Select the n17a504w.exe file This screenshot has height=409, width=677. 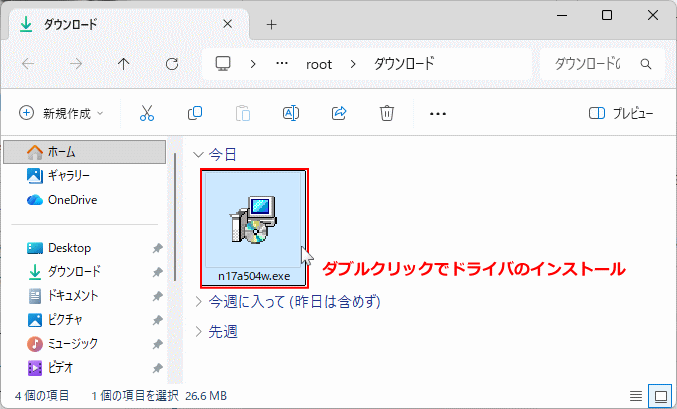(254, 228)
